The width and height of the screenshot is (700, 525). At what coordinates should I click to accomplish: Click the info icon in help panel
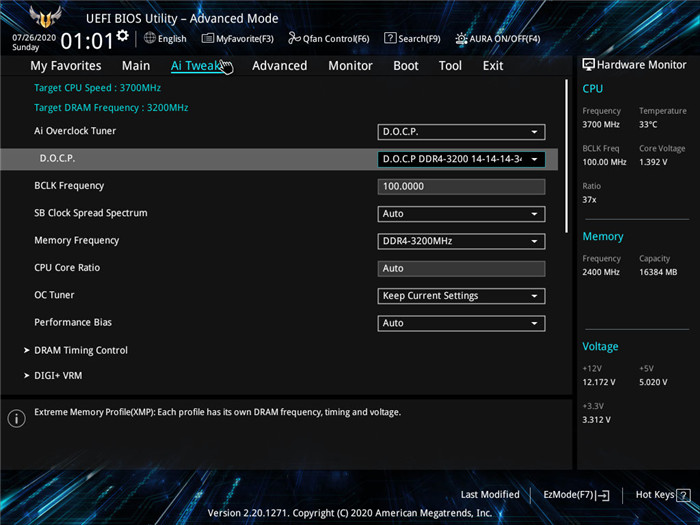[x=17, y=419]
